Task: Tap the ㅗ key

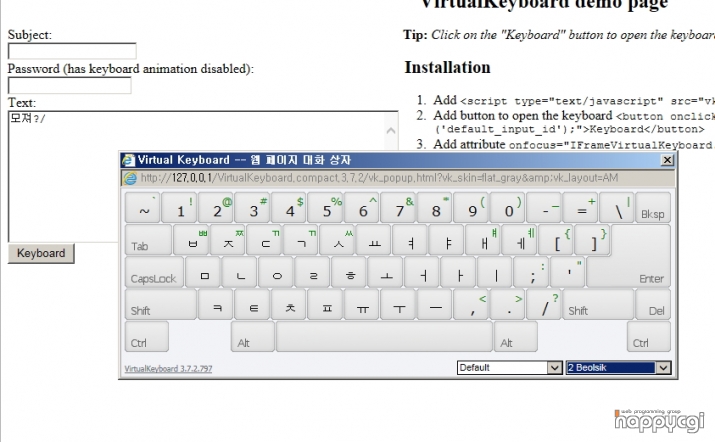Action: 385,272
